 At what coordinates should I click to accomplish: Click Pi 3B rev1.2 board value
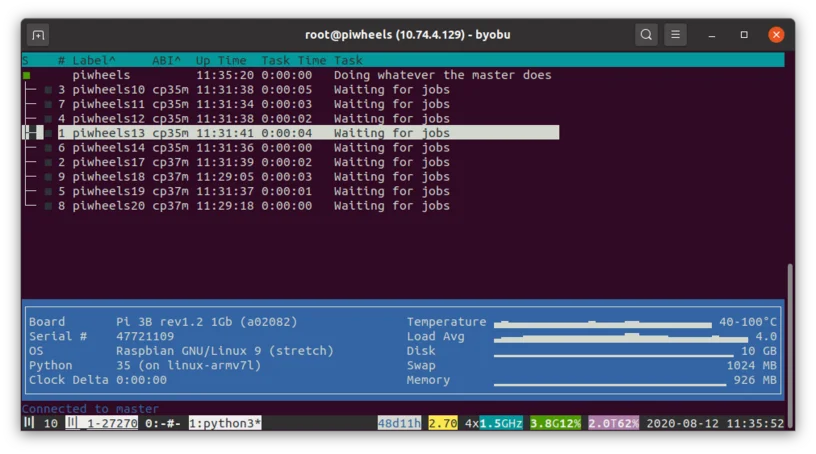pyautogui.click(x=207, y=322)
